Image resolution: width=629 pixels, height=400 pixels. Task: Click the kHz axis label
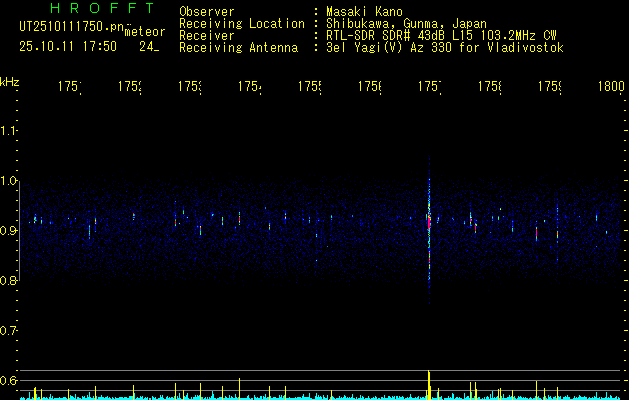pyautogui.click(x=9, y=82)
